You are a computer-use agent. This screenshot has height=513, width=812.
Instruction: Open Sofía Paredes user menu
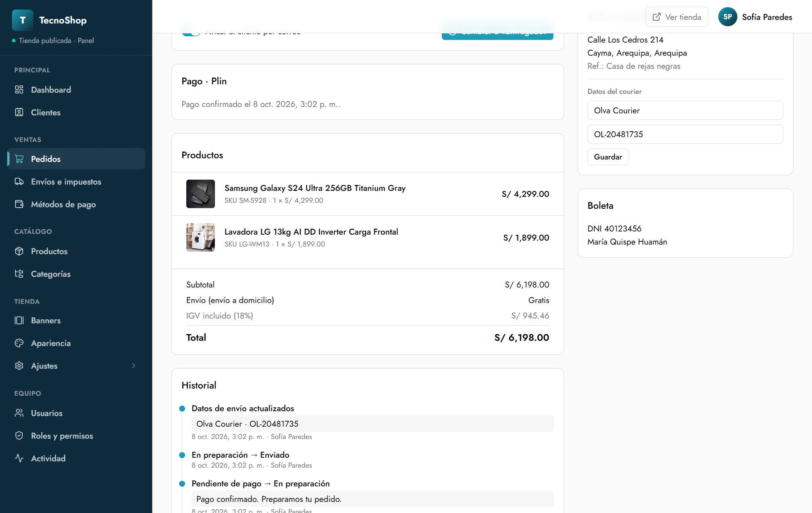pos(755,17)
